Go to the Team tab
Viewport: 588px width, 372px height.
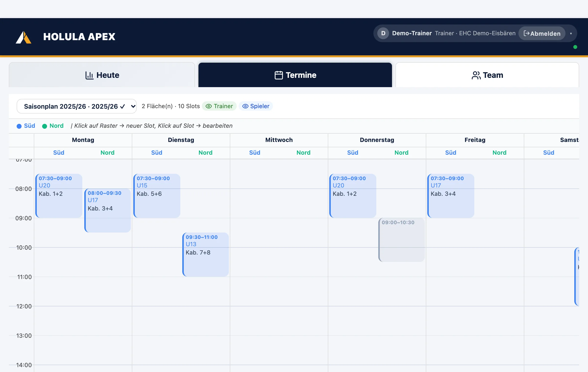coord(487,75)
